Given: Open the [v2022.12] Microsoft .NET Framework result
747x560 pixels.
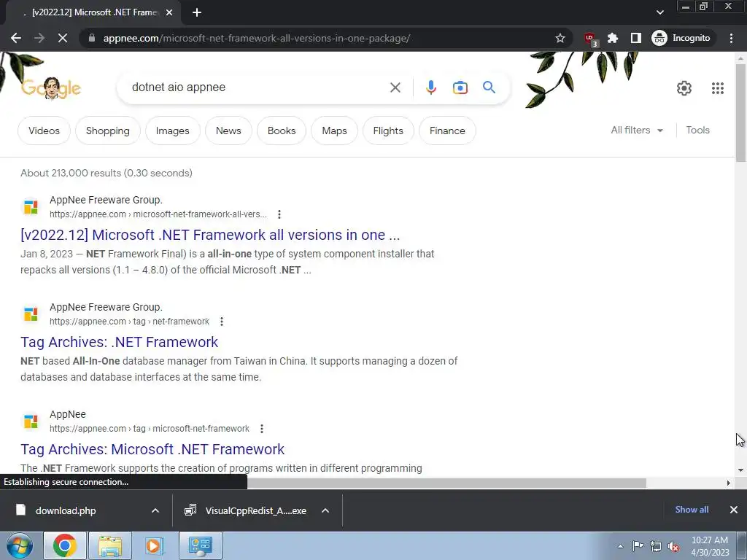Looking at the screenshot, I should (x=210, y=235).
